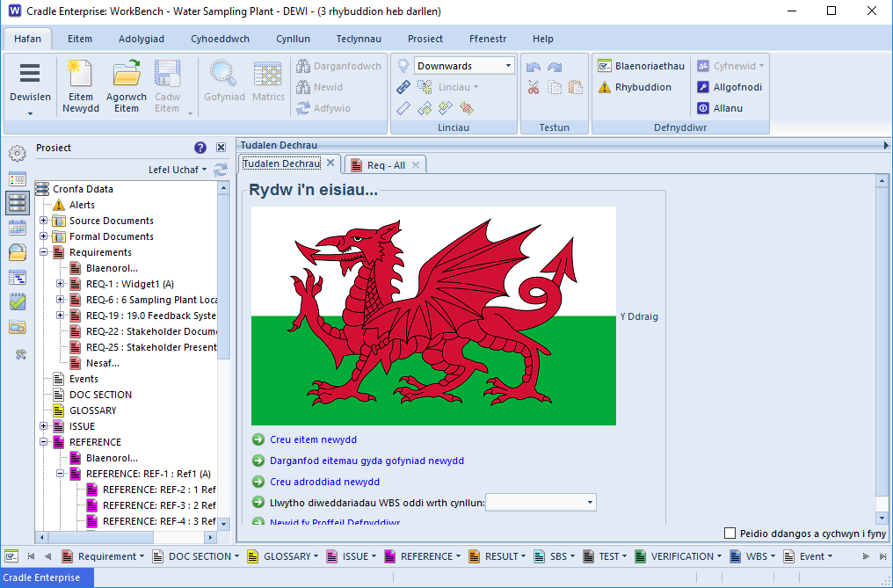Select the Agorwch Eitem icon

pyautogui.click(x=126, y=84)
